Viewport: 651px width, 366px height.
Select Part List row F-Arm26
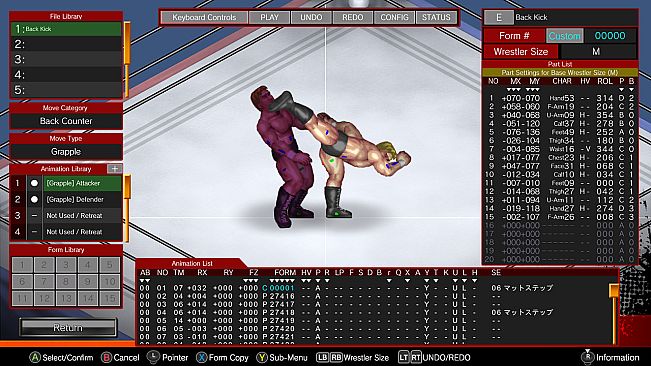click(560, 217)
